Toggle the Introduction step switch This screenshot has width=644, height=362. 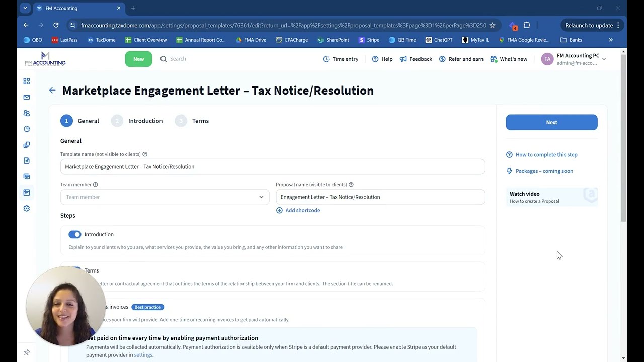click(x=75, y=234)
